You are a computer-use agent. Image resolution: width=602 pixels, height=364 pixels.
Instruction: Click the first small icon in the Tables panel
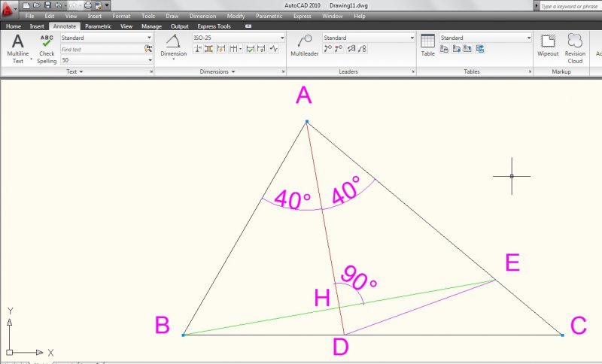click(444, 49)
